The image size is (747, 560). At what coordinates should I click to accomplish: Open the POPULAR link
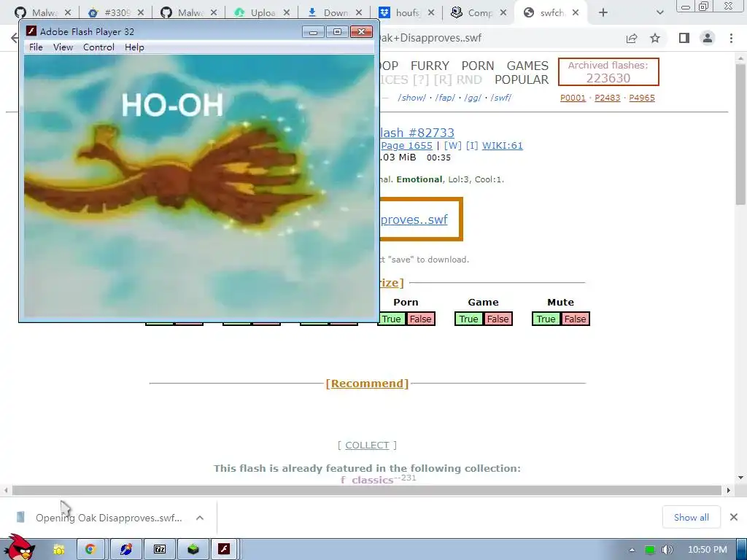(x=522, y=79)
